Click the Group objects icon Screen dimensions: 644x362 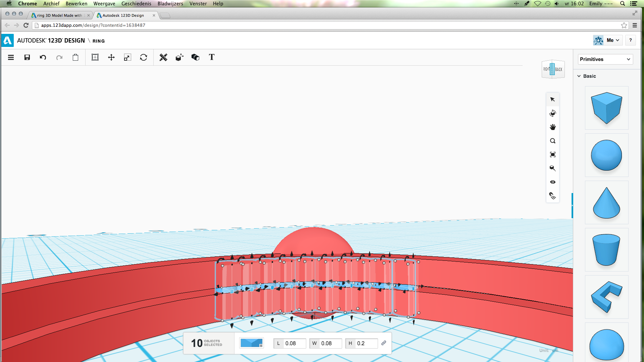tap(196, 57)
